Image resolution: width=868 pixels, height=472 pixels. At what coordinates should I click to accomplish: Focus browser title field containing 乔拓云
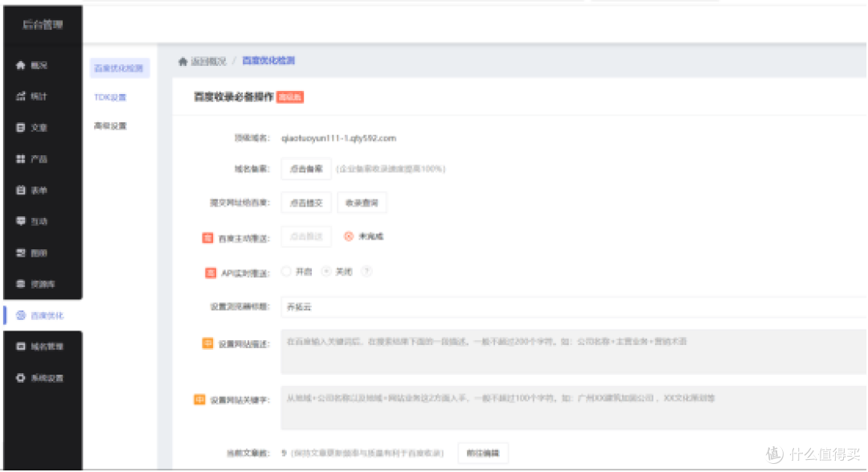574,307
